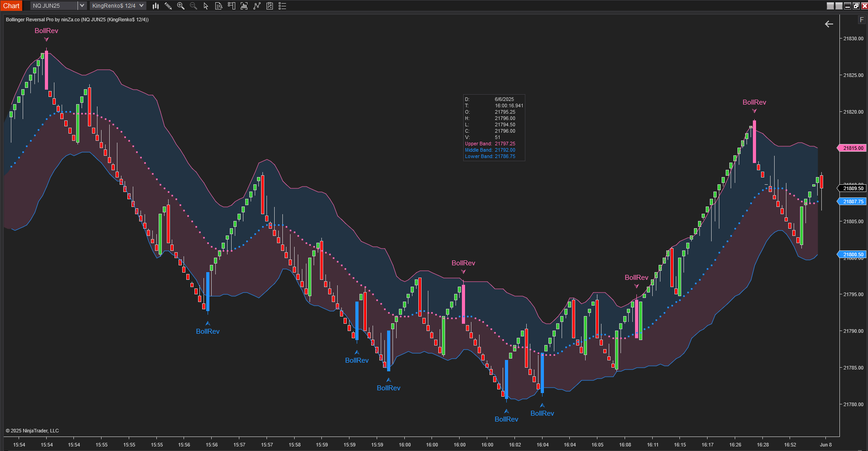
Task: Click the Zoom In magnifier
Action: point(181,6)
